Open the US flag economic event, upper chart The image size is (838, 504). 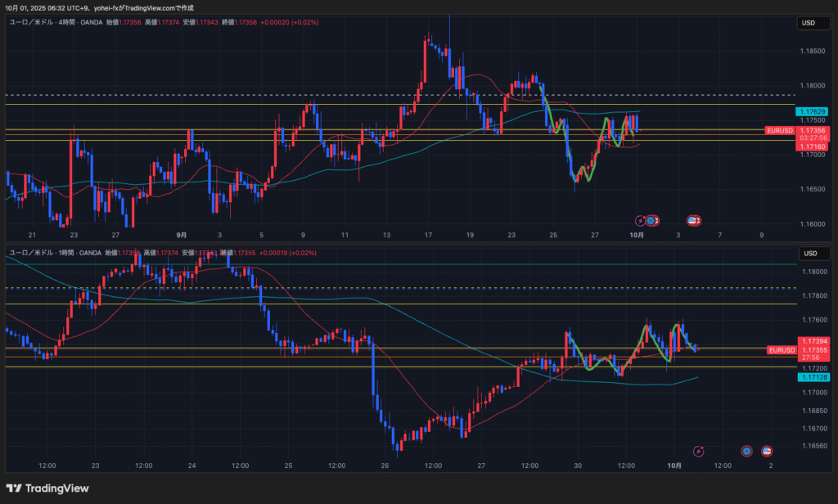coord(692,220)
